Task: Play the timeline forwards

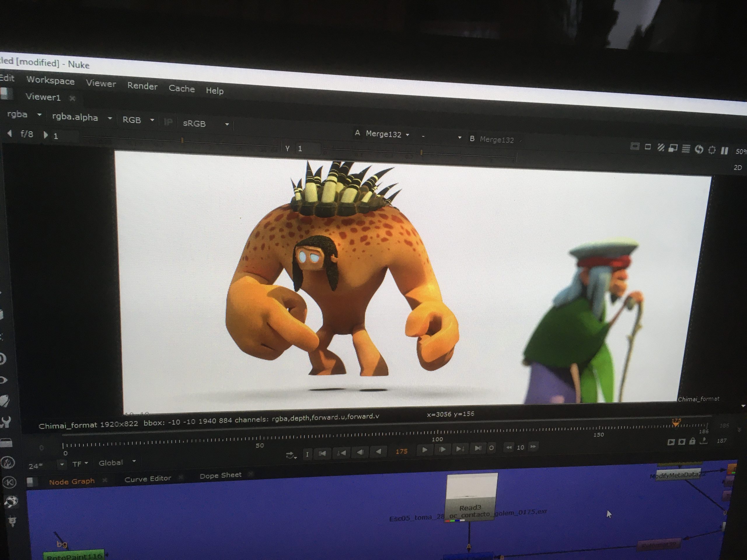Action: (x=425, y=450)
